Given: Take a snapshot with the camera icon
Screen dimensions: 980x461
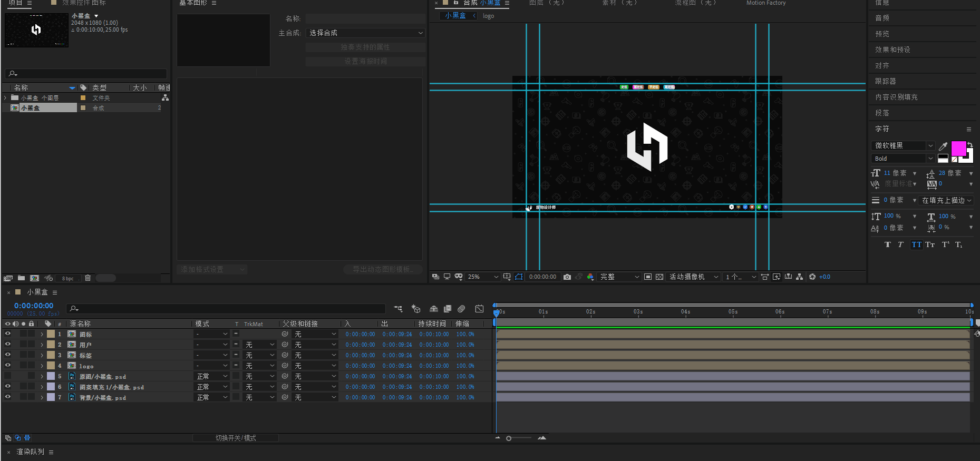Looking at the screenshot, I should tap(567, 277).
